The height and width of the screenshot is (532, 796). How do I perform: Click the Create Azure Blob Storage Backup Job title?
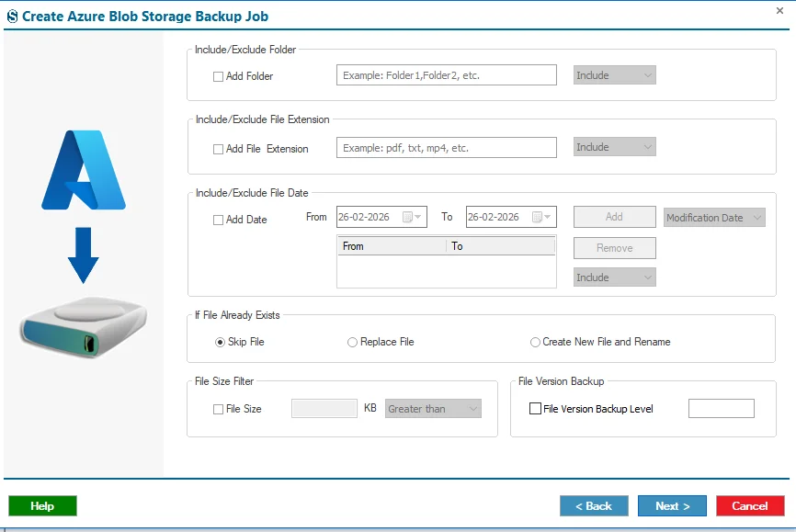[145, 17]
